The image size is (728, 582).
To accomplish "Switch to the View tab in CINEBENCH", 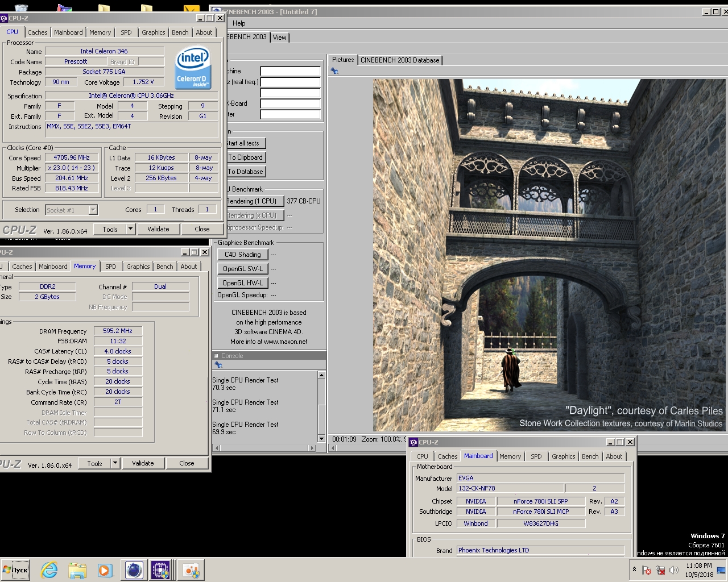I will (280, 38).
